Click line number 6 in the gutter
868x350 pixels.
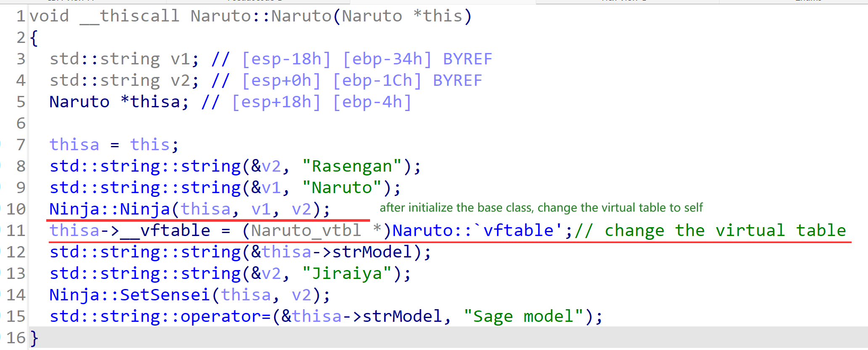point(21,123)
